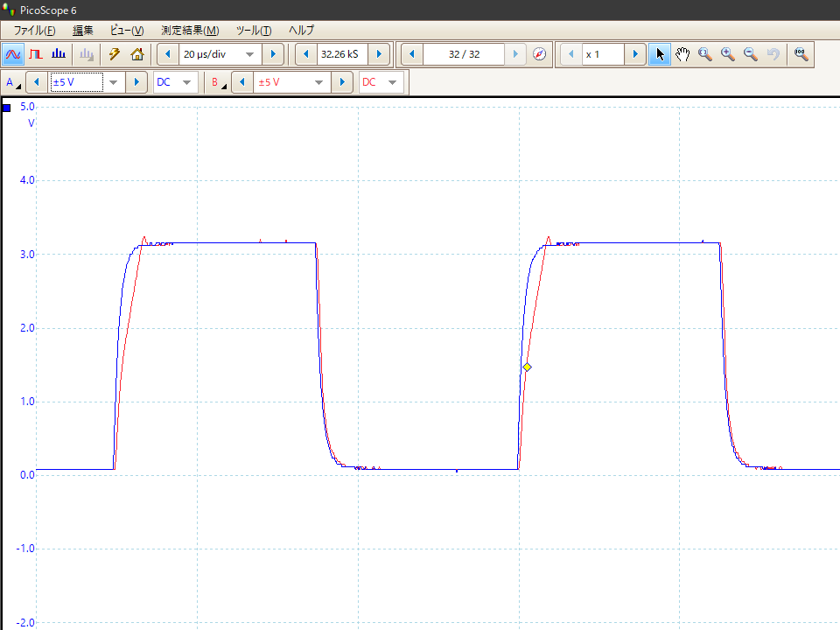Image resolution: width=840 pixels, height=630 pixels.
Task: Open the ビュー(V) menu
Action: click(126, 31)
